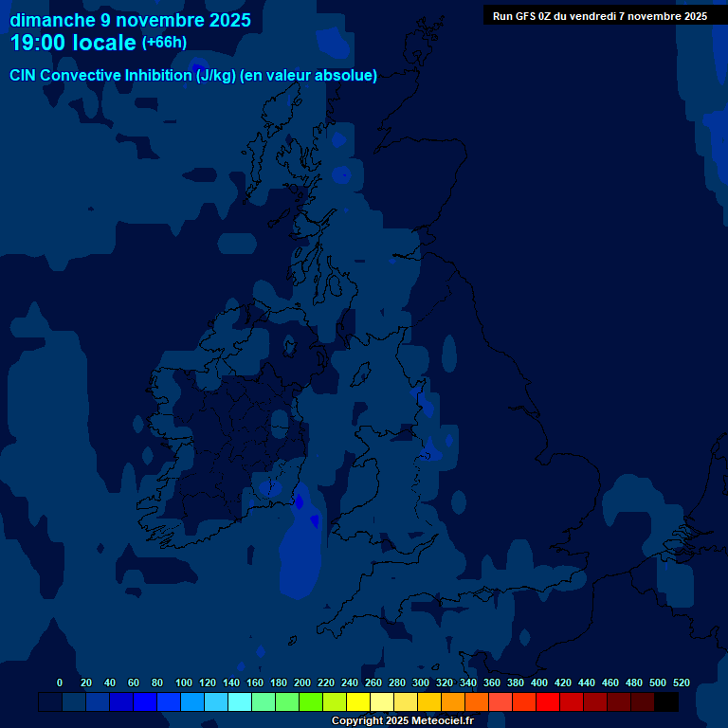Click the Copyright 2025 Meteociel.fr text
This screenshot has height=728, width=728.
(402, 721)
